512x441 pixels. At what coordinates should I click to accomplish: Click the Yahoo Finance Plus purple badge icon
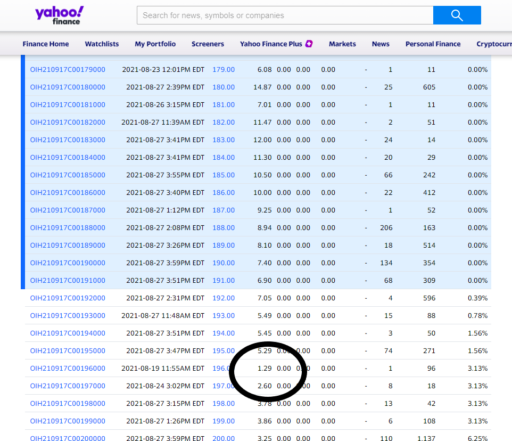pos(309,44)
